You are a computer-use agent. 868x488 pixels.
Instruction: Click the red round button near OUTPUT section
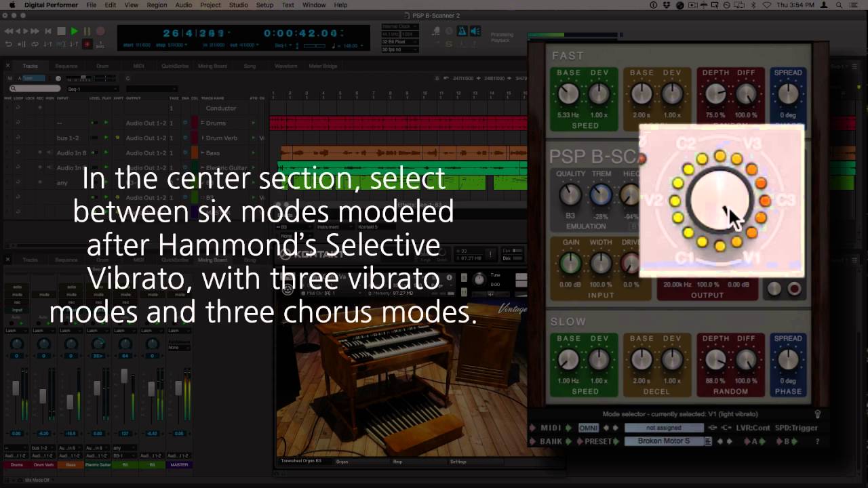tap(794, 289)
